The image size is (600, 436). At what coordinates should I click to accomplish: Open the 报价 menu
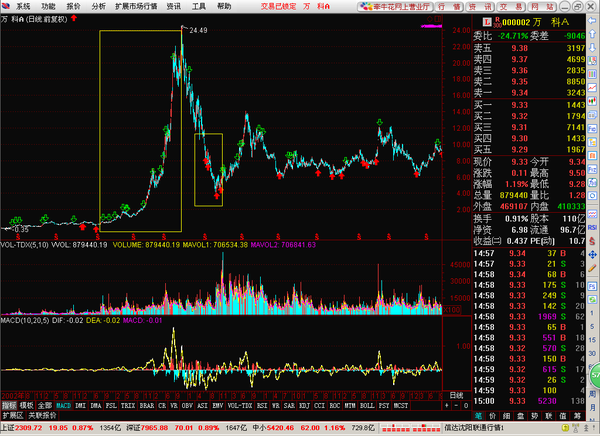(x=73, y=6)
